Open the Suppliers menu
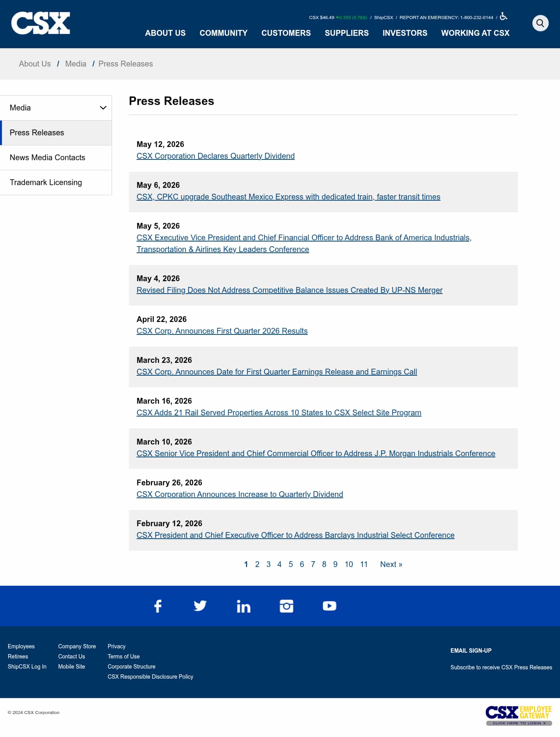The width and height of the screenshot is (560, 737). [347, 33]
